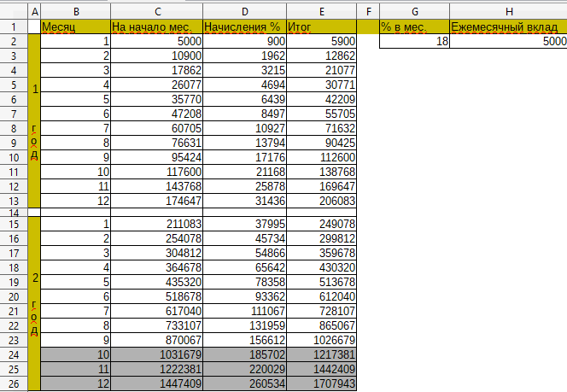The image size is (567, 392).
Task: Select cell with value 112600
Action: pyautogui.click(x=321, y=157)
